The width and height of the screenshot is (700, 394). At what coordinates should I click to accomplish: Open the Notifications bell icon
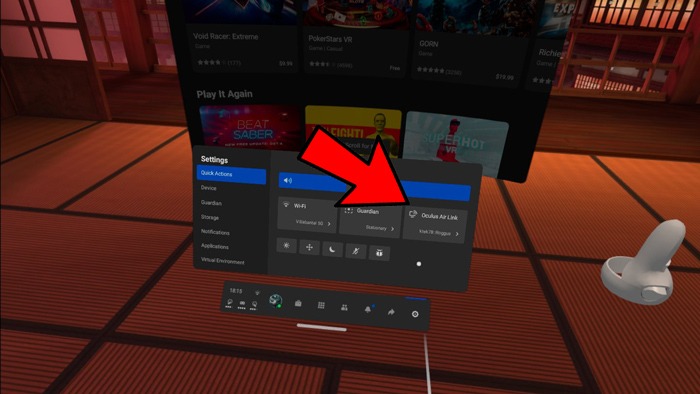point(367,309)
